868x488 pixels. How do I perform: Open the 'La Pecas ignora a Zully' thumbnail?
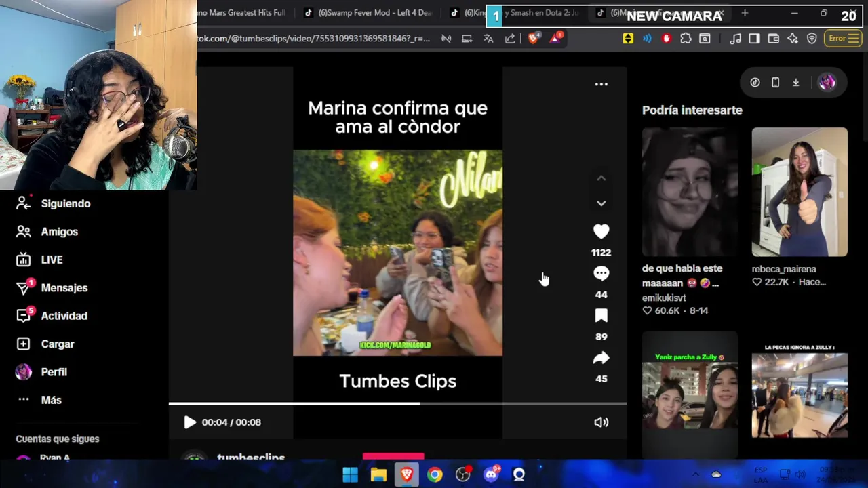click(x=800, y=395)
